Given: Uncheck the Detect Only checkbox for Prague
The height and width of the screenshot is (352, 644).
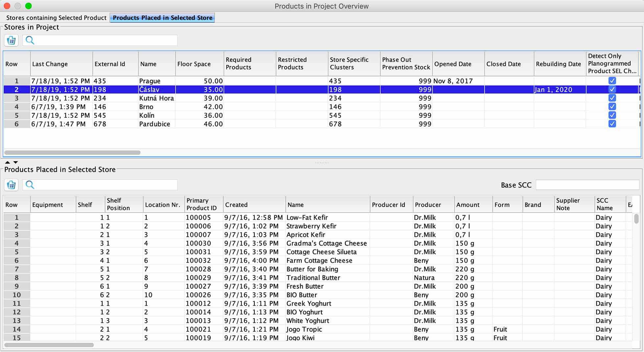Looking at the screenshot, I should click(612, 81).
